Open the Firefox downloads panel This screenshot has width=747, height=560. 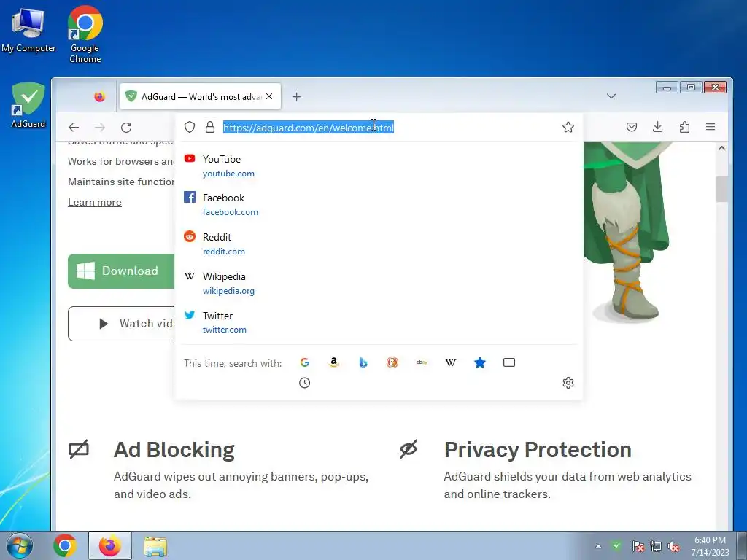[657, 127]
